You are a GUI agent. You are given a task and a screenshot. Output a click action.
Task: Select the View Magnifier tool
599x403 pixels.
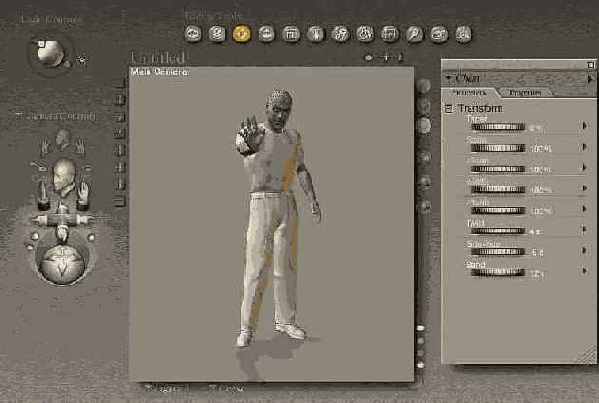[414, 34]
